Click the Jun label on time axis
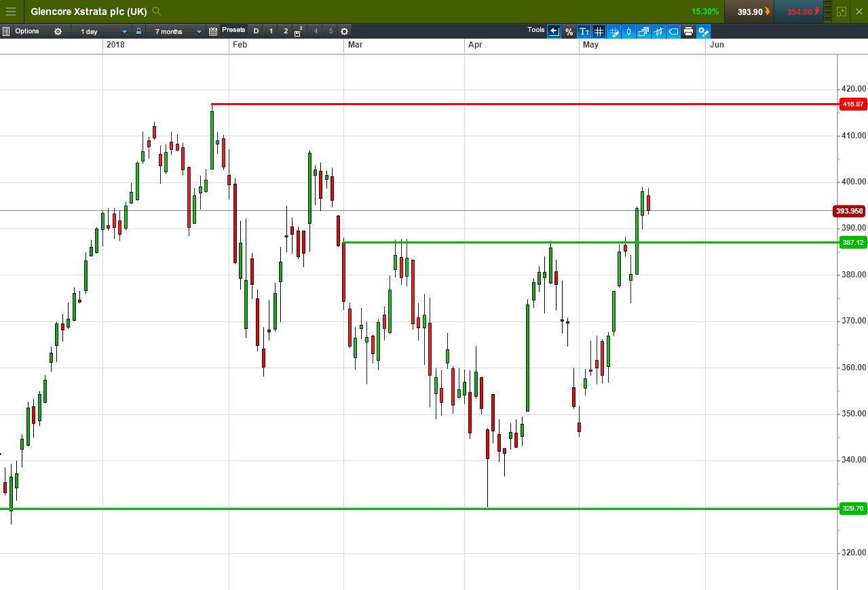 (717, 45)
